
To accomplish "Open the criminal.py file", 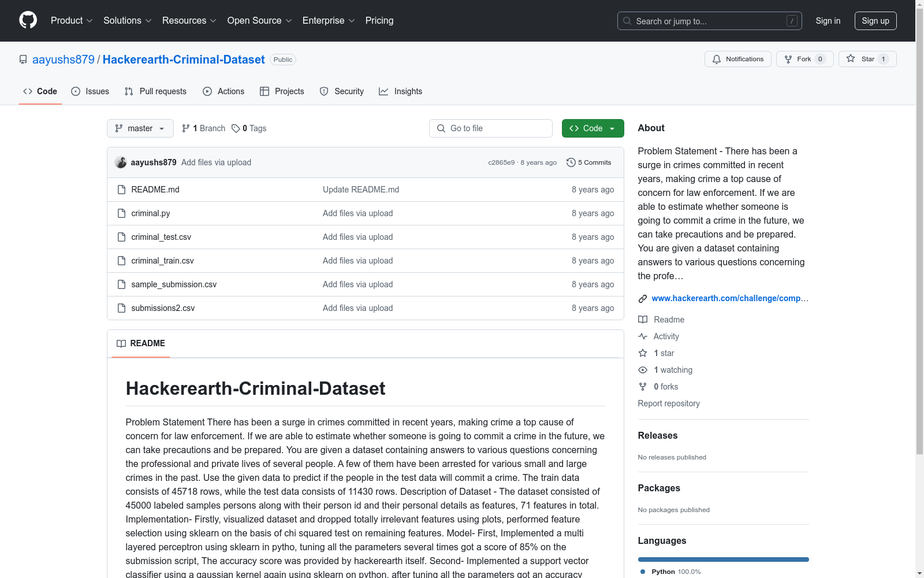I will pyautogui.click(x=151, y=213).
